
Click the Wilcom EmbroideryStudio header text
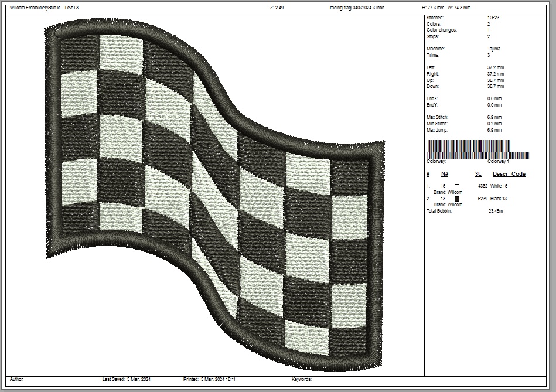(x=44, y=8)
